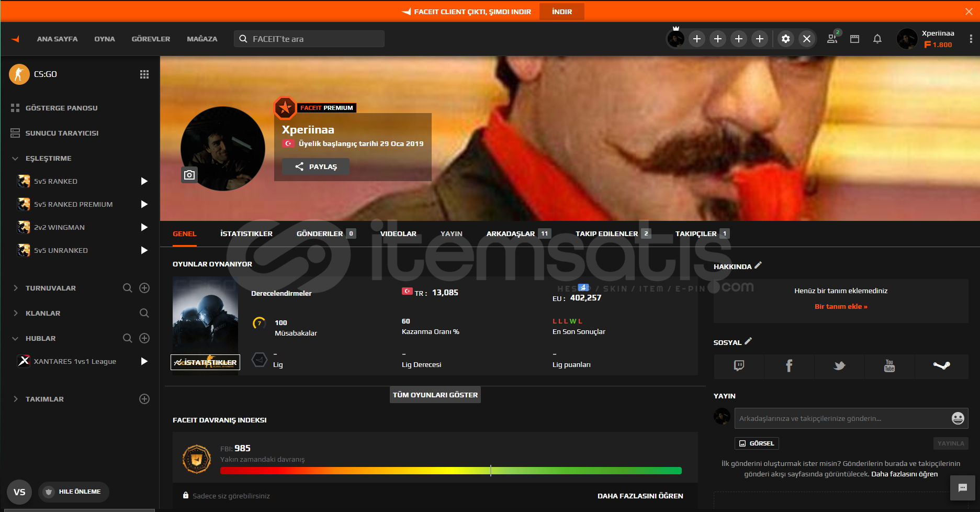Open XANTARES 1vs1 League arrow
The height and width of the screenshot is (512, 980).
pos(144,361)
